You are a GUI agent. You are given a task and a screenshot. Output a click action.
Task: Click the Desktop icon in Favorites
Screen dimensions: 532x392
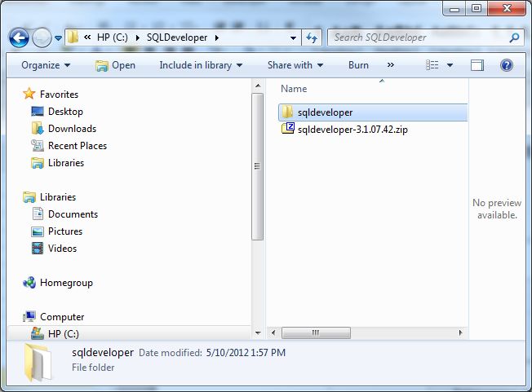click(x=37, y=112)
